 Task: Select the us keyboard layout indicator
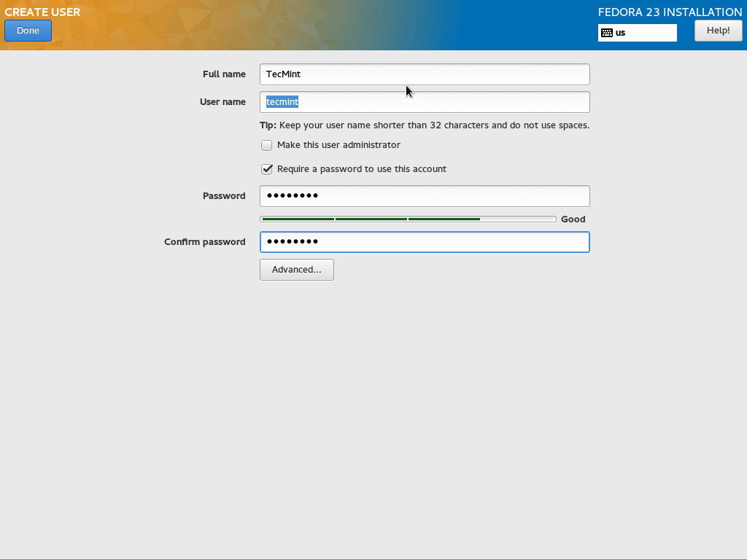click(638, 33)
